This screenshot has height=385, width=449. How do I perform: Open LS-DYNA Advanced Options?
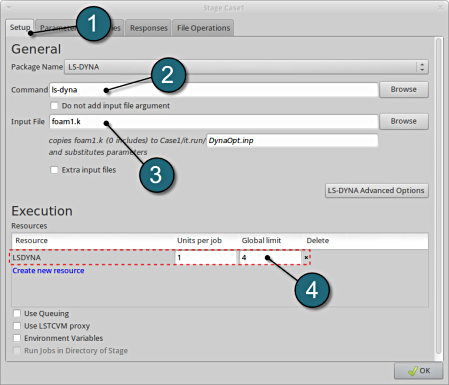pos(377,191)
